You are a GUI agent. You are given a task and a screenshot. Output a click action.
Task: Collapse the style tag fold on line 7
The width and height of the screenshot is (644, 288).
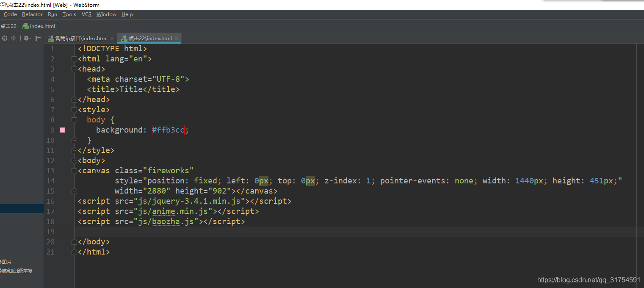click(x=74, y=110)
